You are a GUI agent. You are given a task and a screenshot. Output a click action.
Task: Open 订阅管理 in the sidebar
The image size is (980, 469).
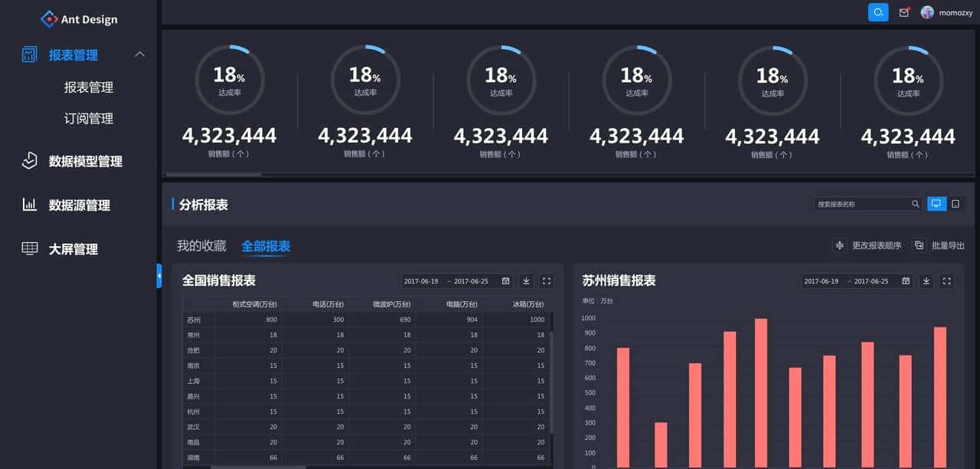click(89, 119)
